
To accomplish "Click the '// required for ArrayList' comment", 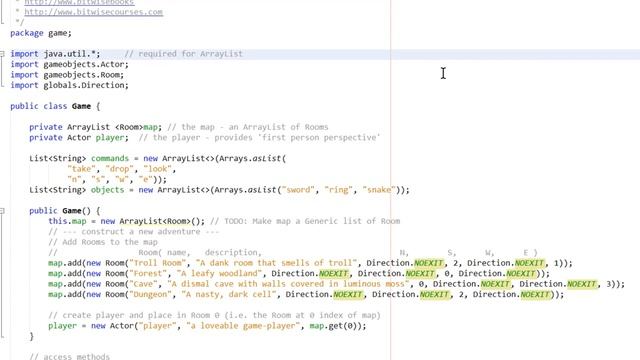I will 183,53.
